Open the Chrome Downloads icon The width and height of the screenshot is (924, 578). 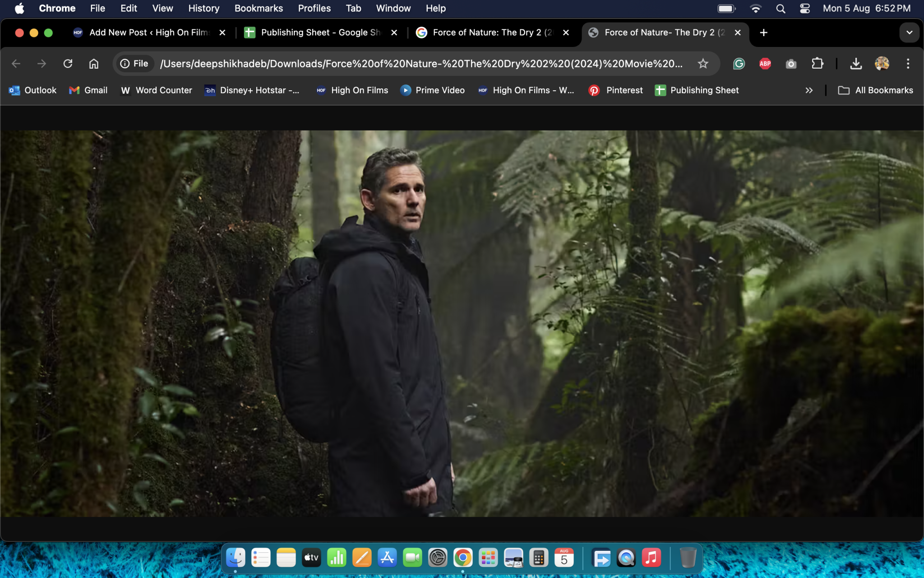click(856, 64)
